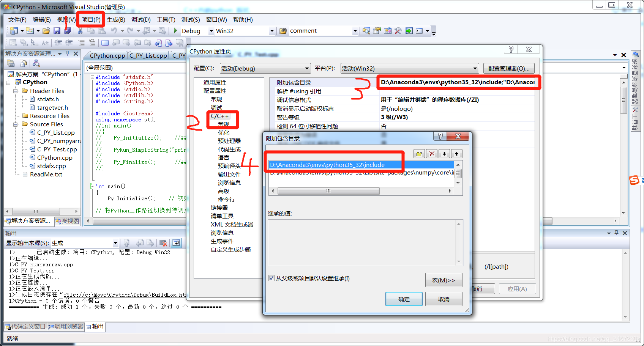644x346 pixels.
Task: Select the D:\Anaconda3\envs\python35_32\include entry
Action: (x=361, y=165)
